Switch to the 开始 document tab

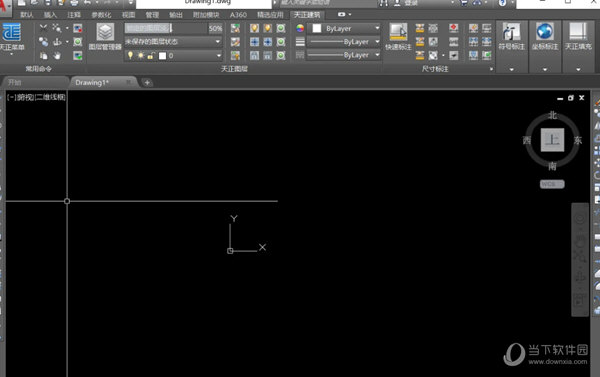pyautogui.click(x=35, y=82)
